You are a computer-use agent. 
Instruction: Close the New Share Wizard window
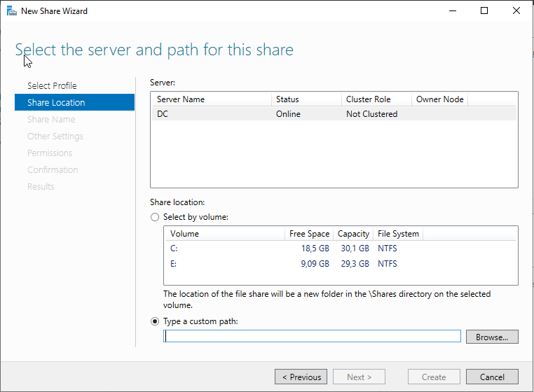point(516,11)
